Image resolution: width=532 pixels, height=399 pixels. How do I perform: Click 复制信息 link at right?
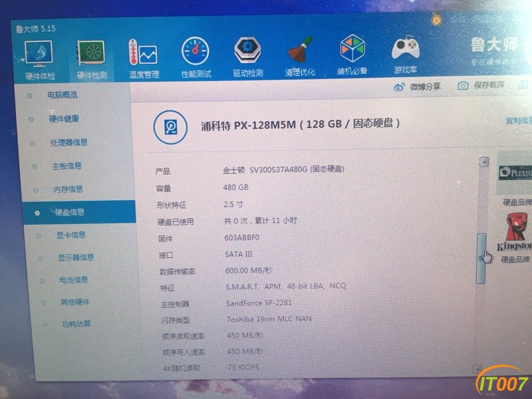tap(518, 120)
